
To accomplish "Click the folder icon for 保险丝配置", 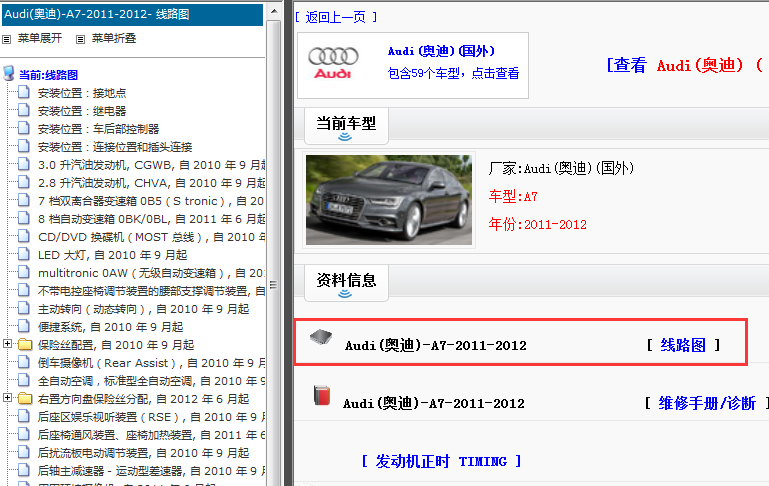I will click(x=25, y=345).
